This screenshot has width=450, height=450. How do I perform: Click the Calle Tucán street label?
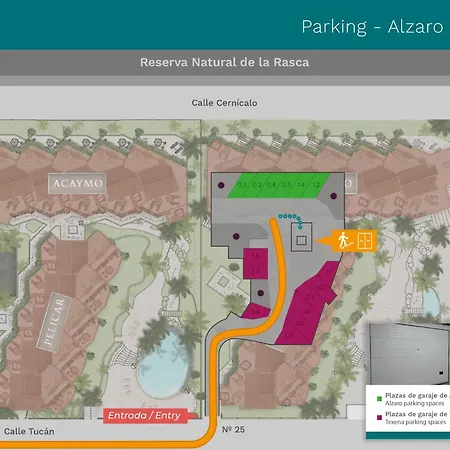29,431
